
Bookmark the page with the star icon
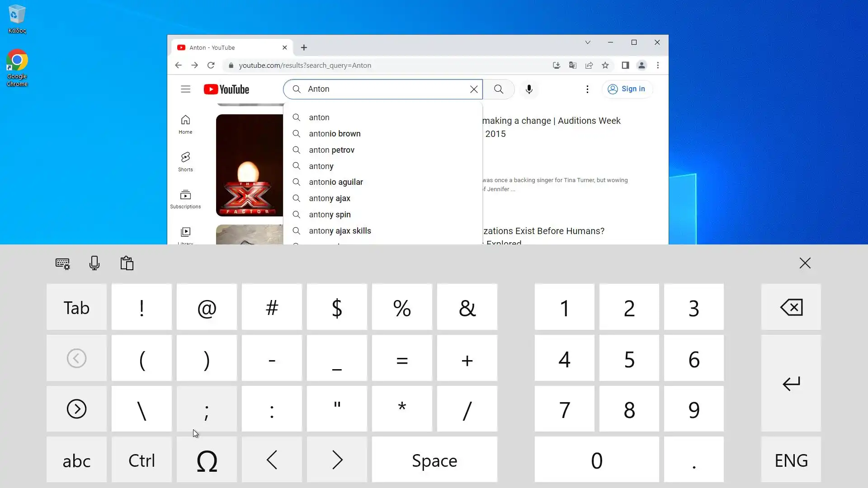pyautogui.click(x=605, y=65)
